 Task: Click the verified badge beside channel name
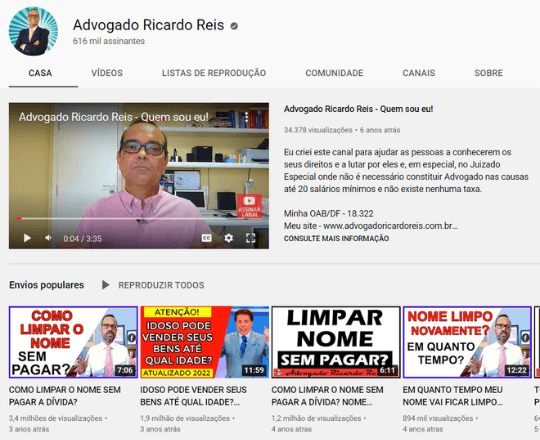click(234, 26)
